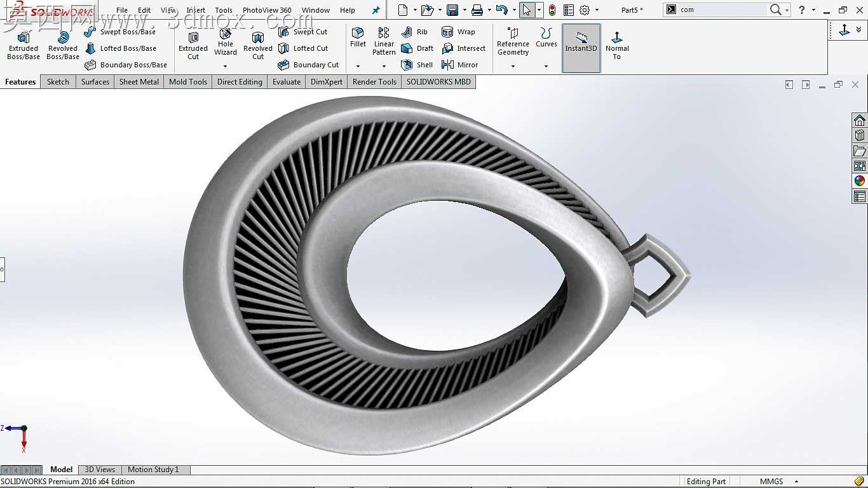This screenshot has height=488, width=868.
Task: Activate the Extruded Cut tool
Action: coord(193,46)
